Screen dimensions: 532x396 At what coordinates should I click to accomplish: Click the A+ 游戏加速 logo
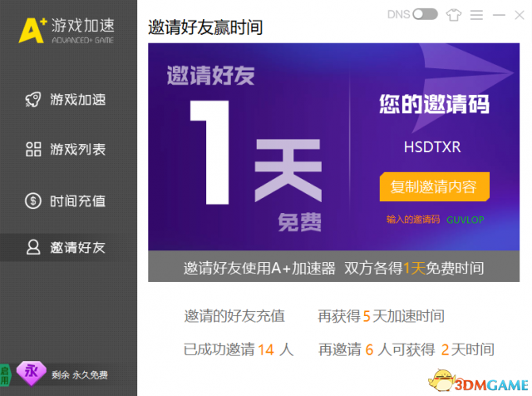(67, 28)
